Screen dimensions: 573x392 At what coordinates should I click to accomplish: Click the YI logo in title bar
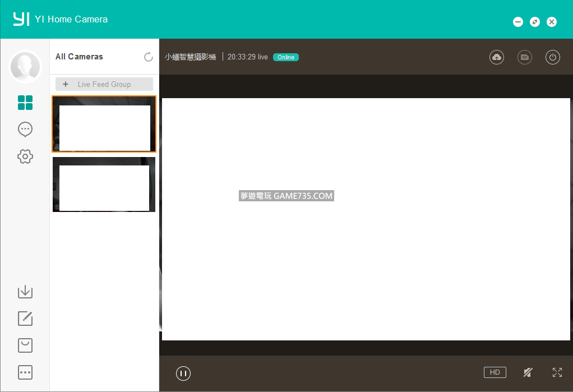(21, 19)
